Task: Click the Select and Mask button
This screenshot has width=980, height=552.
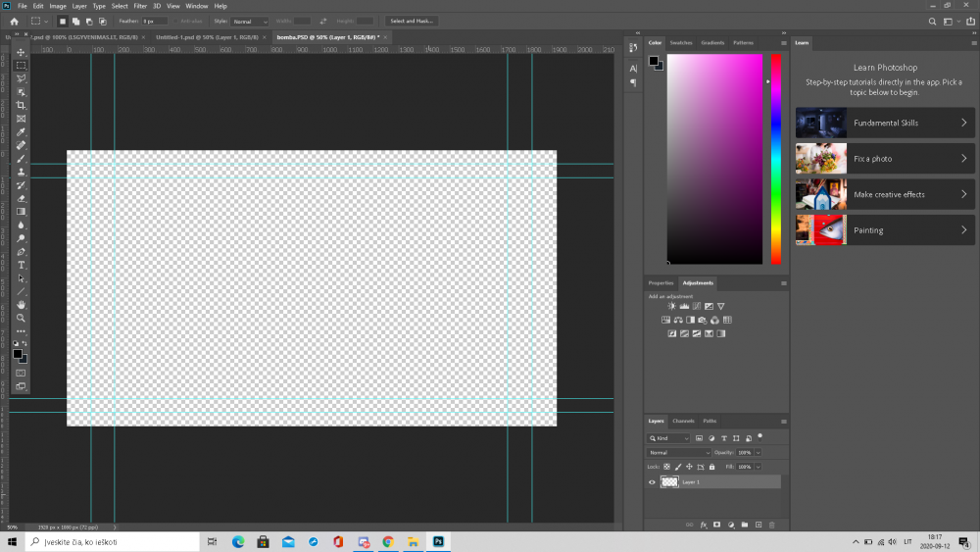Action: coord(412,22)
